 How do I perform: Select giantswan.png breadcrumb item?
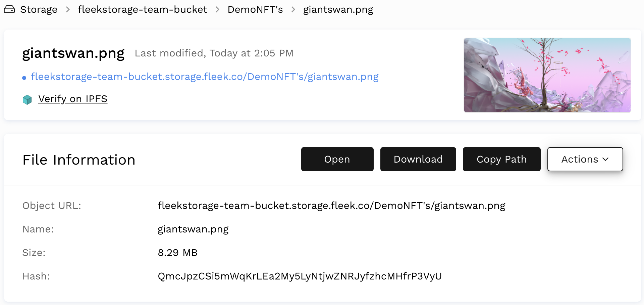point(338,9)
